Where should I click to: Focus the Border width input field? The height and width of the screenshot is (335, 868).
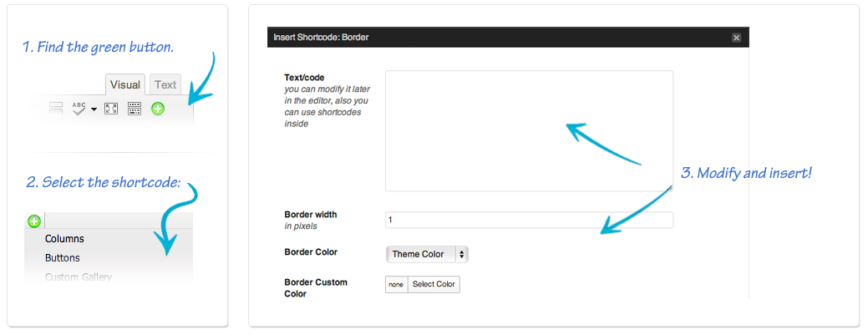(x=529, y=220)
